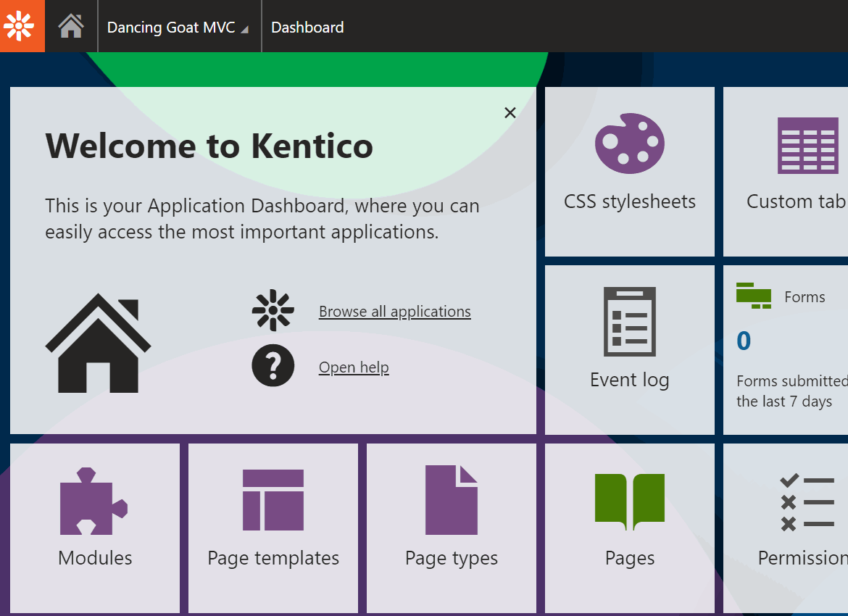848x616 pixels.
Task: Open the Event log clipboard icon
Action: 630,321
